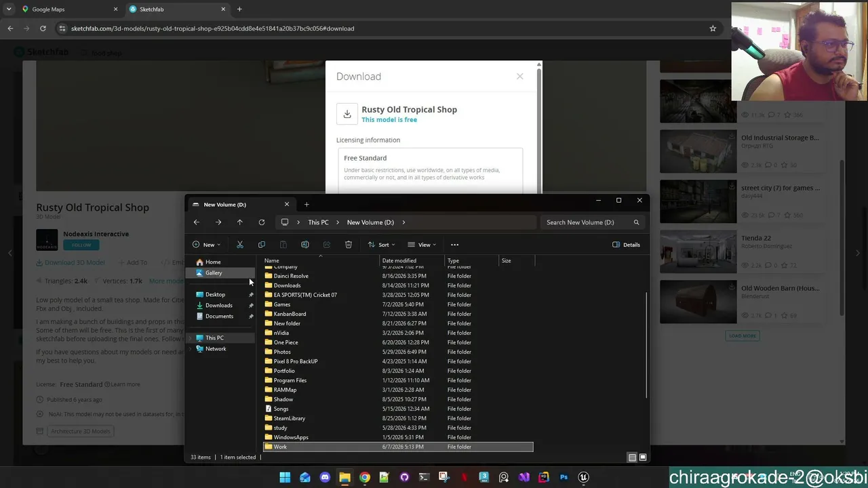This screenshot has height=488, width=868.
Task: Open Old Industrial Storage model thumbnail
Action: [698, 151]
